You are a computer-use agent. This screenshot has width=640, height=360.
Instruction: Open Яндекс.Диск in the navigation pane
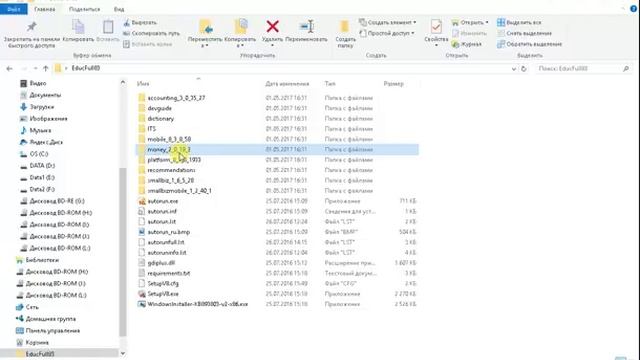[x=42, y=142]
